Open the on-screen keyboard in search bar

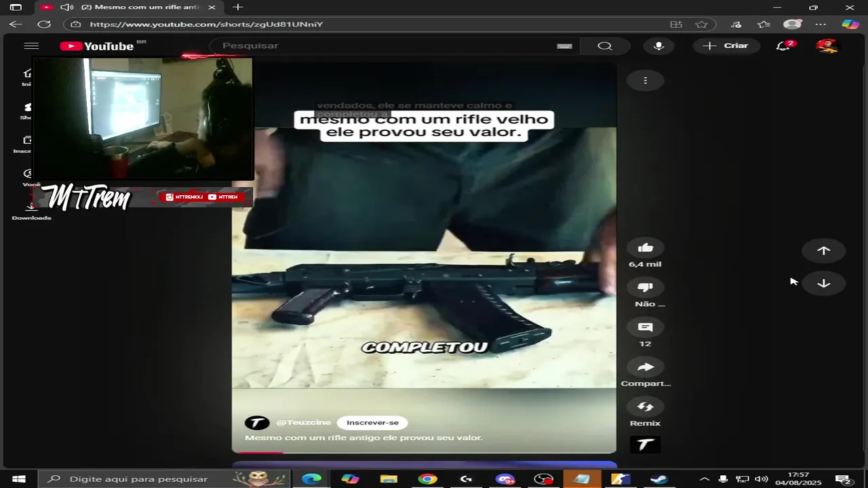(x=564, y=46)
